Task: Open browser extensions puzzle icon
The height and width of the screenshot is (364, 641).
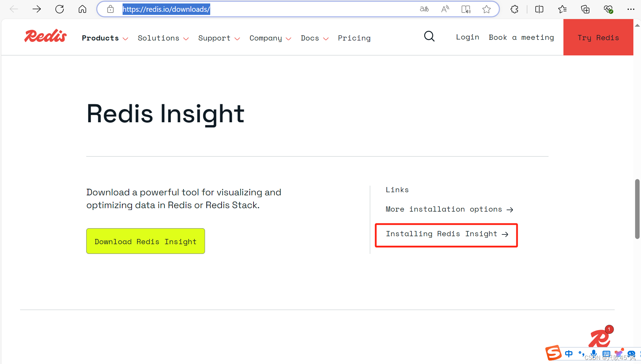Action: pos(514,9)
